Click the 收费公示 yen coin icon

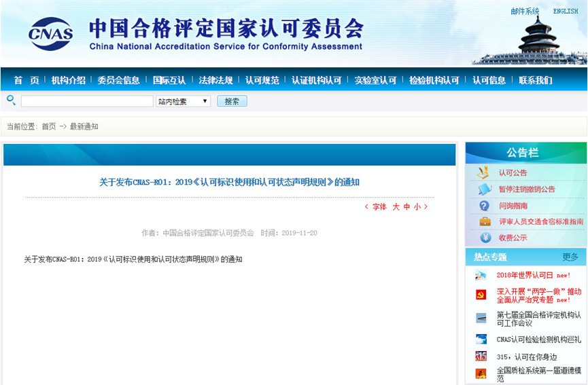coord(485,238)
